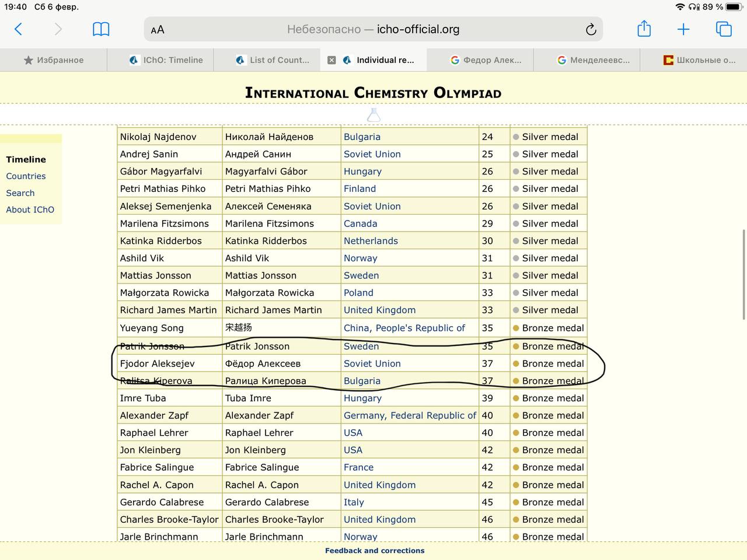
Task: Click the flask icon below the title
Action: point(373,115)
